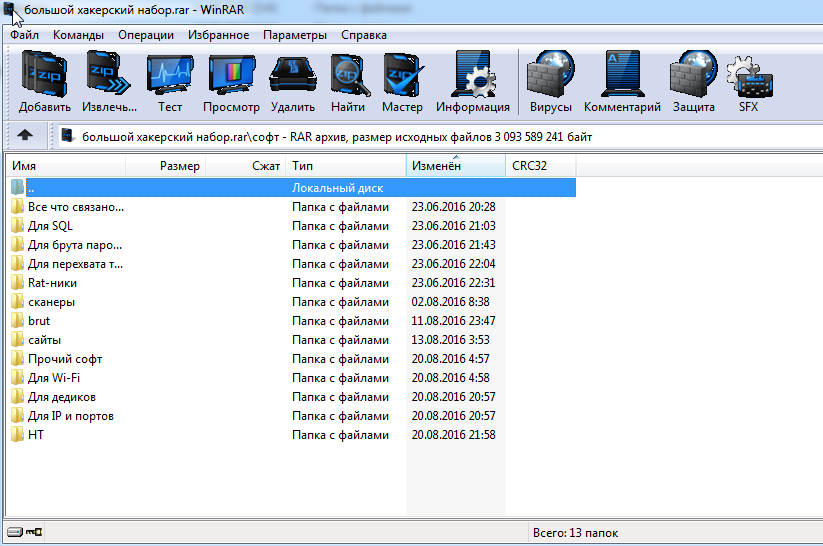This screenshot has height=546, width=823.
Task: Open the Справка menu
Action: (364, 35)
